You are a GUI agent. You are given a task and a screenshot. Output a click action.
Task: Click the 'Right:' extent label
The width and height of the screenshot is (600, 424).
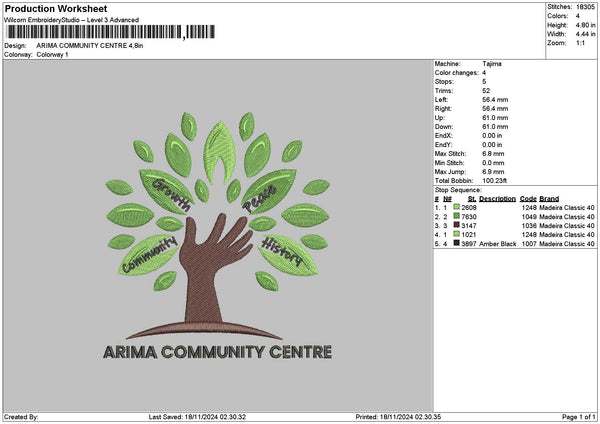[443, 109]
